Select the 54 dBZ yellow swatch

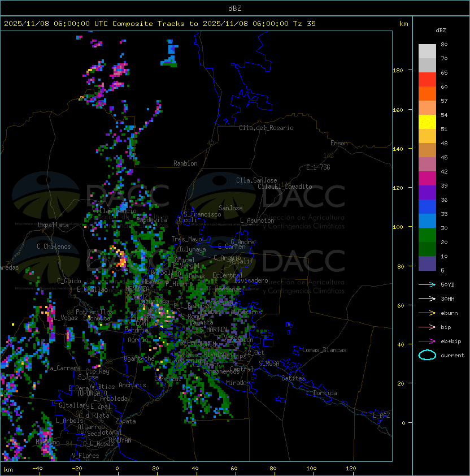(x=427, y=122)
